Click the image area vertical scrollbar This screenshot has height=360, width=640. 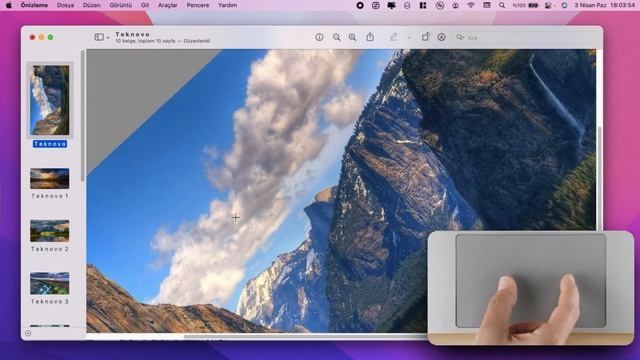point(599,178)
